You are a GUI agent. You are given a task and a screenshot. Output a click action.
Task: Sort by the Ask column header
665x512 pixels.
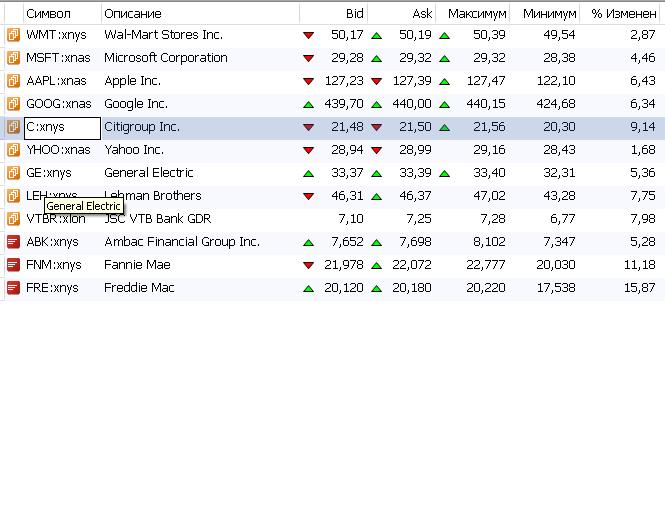tap(401, 14)
